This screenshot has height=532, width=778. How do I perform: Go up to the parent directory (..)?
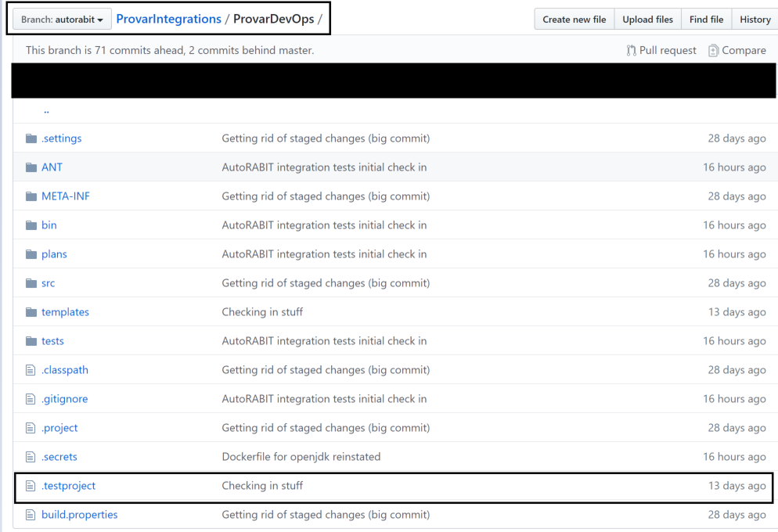point(46,110)
